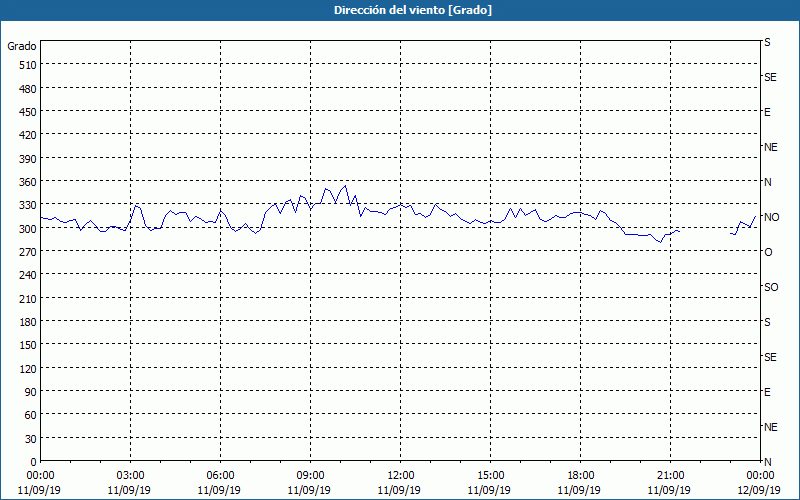
Task: Choose the 300 y-axis tick value
Action: (x=28, y=229)
